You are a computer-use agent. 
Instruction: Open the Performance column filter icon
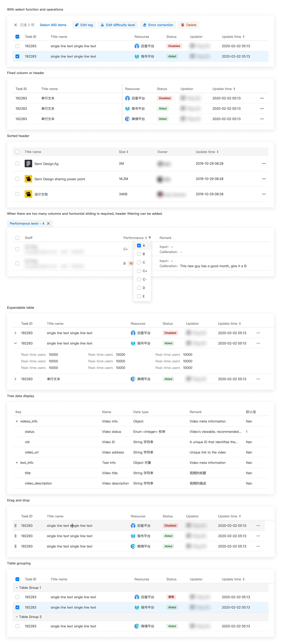[150, 238]
